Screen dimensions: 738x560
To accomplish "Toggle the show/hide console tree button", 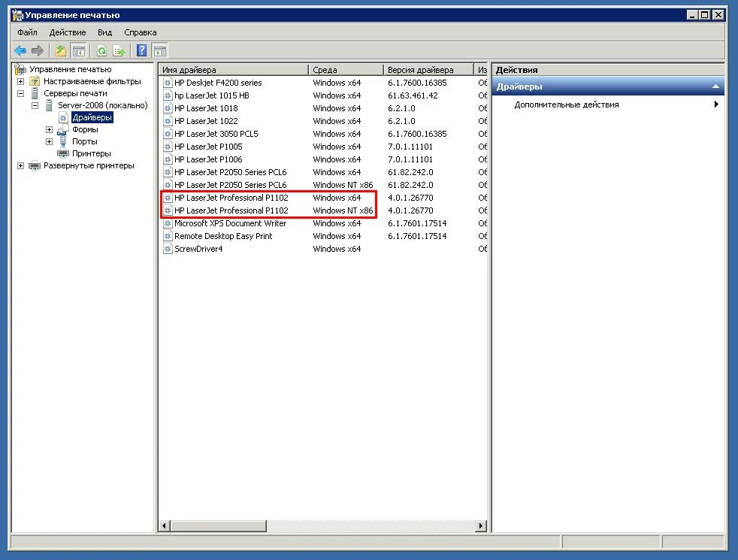I will pyautogui.click(x=79, y=50).
